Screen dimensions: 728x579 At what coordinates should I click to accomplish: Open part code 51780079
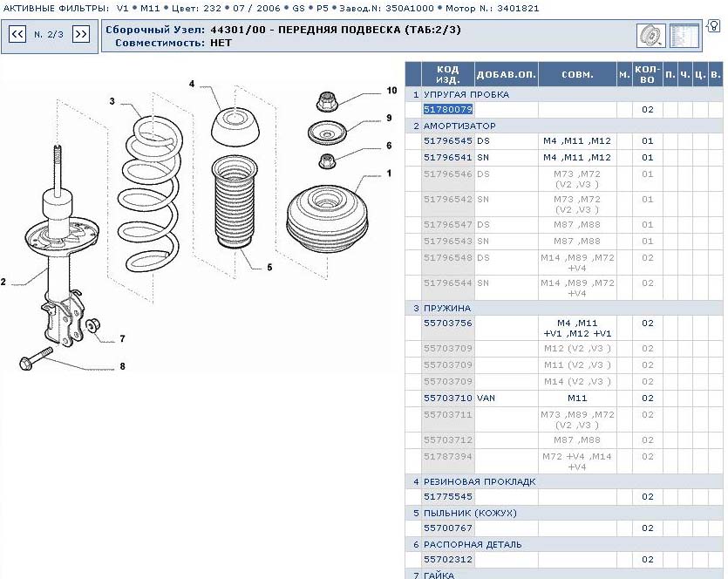(x=448, y=110)
